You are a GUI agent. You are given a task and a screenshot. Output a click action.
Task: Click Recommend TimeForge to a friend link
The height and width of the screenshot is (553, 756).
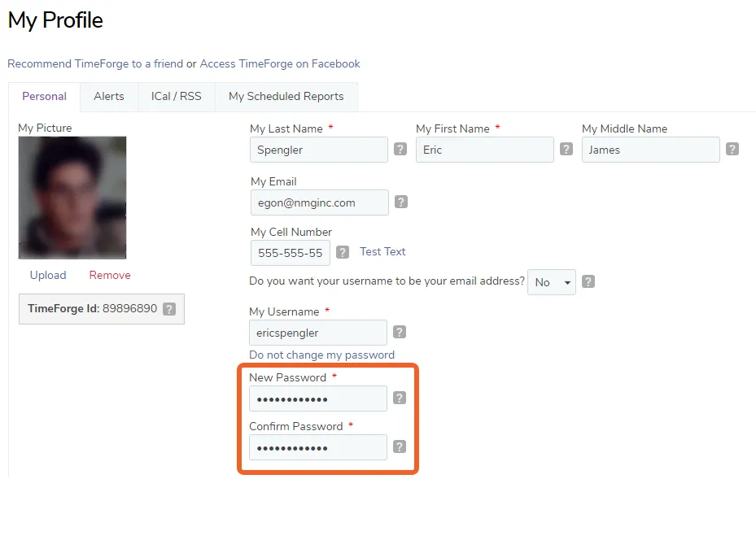pos(95,63)
